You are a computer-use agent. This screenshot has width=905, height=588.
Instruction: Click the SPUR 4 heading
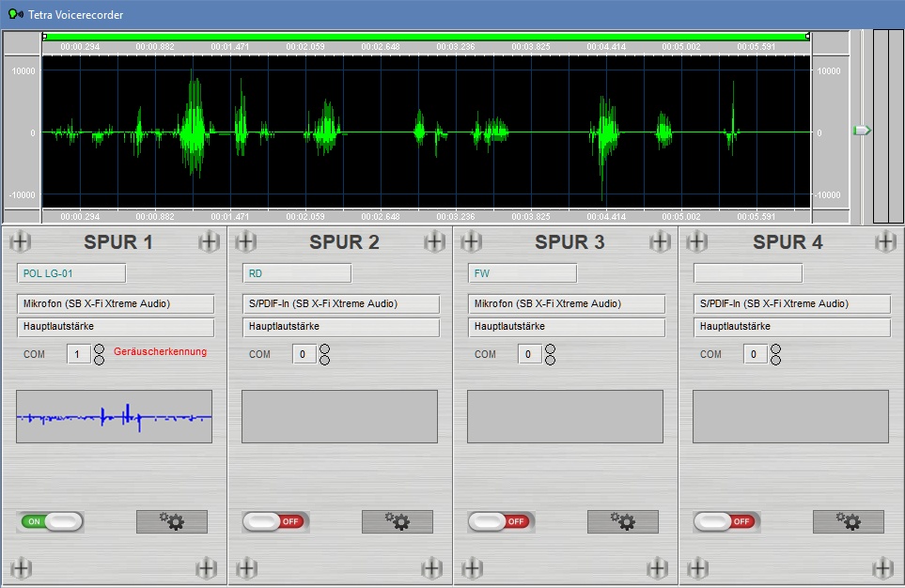point(788,242)
